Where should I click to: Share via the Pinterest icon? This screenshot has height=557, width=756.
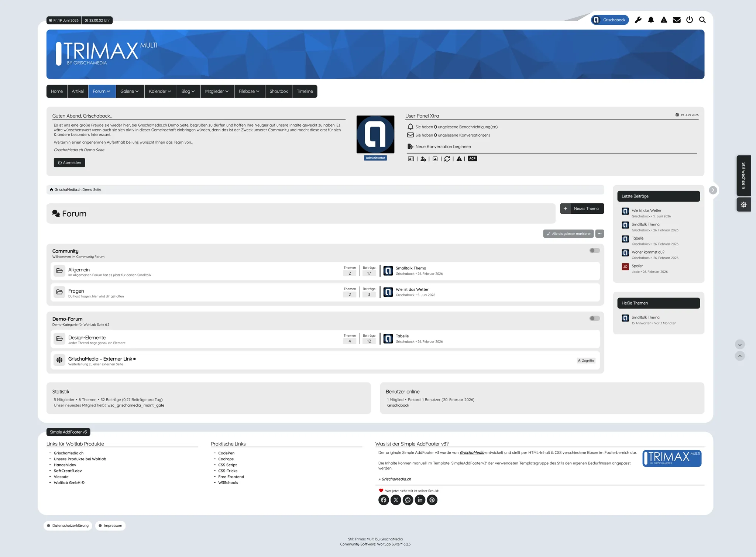click(x=432, y=500)
